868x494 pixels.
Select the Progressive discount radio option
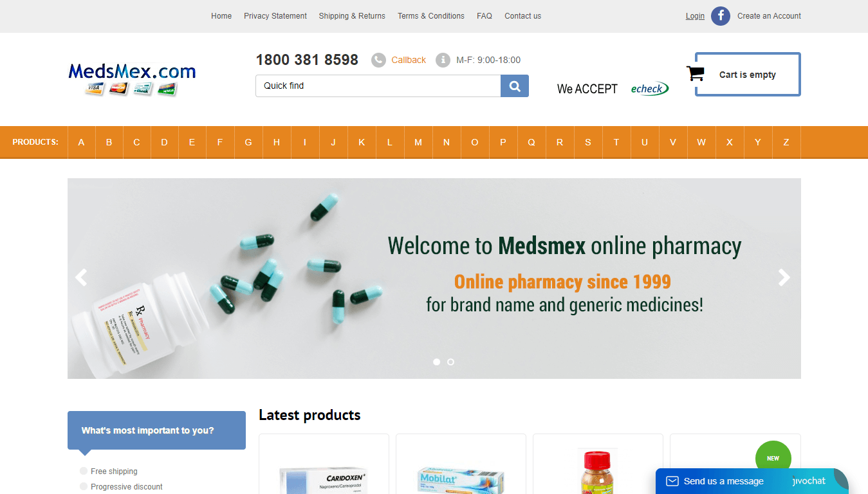click(x=84, y=486)
